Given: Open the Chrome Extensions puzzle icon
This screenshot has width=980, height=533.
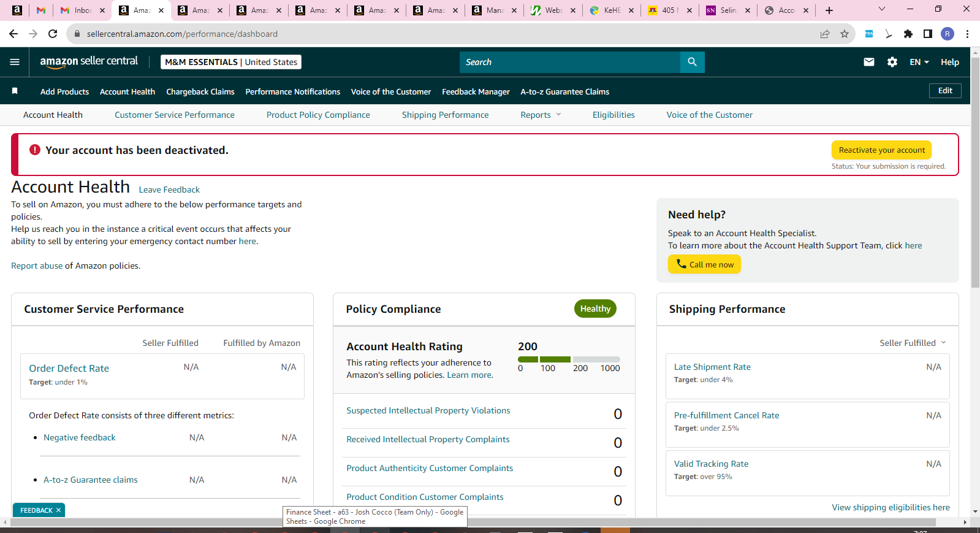Looking at the screenshot, I should click(908, 34).
